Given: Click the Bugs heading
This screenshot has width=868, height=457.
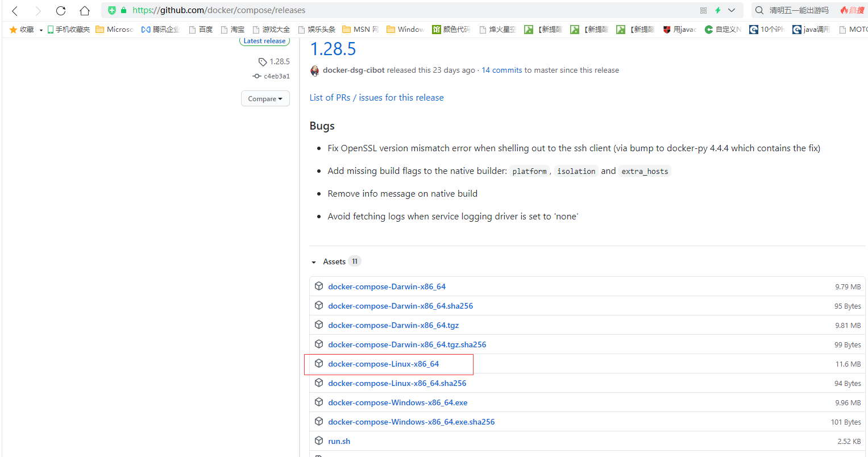Looking at the screenshot, I should pos(322,126).
